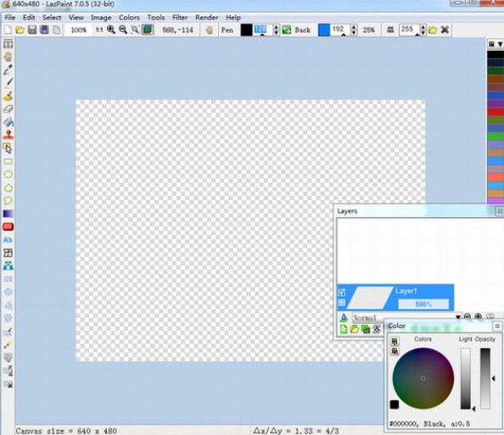The height and width of the screenshot is (435, 504).
Task: Click the Back color blue swatch
Action: (x=323, y=30)
